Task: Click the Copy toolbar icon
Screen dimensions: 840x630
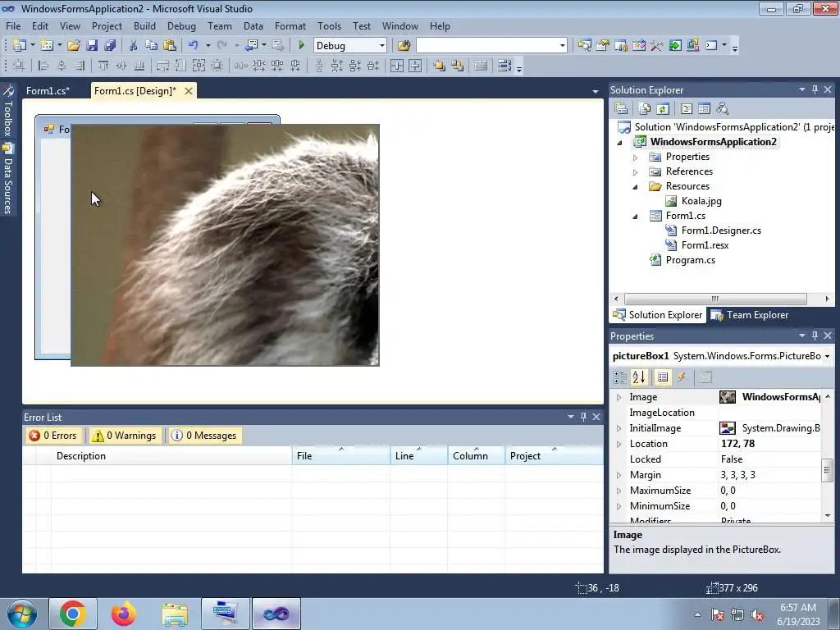Action: pyautogui.click(x=152, y=46)
